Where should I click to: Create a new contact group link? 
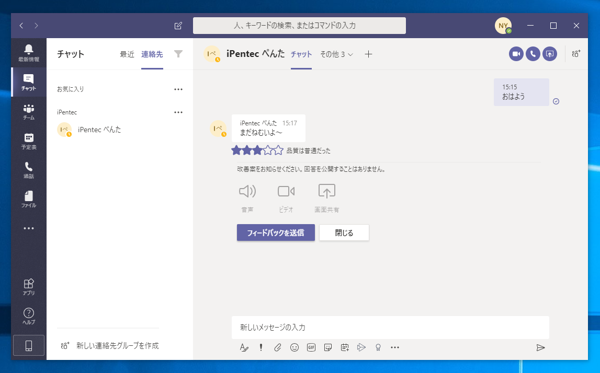[x=109, y=345]
